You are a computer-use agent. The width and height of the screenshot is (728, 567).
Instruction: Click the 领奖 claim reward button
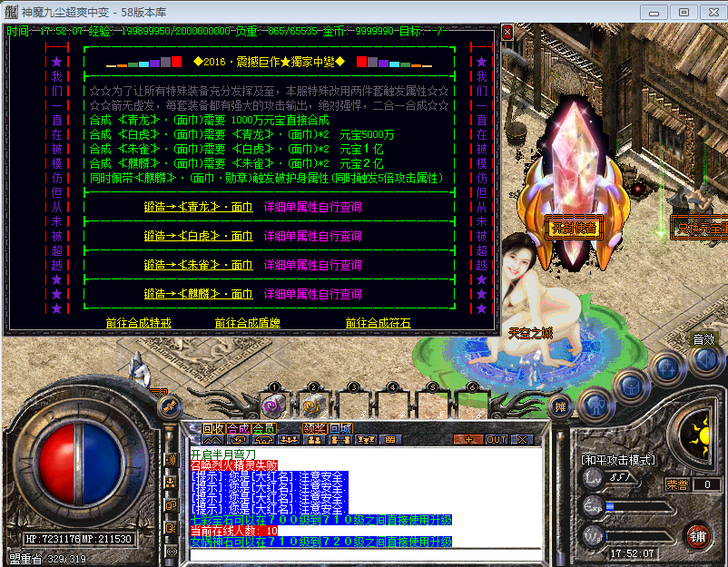pyautogui.click(x=315, y=428)
